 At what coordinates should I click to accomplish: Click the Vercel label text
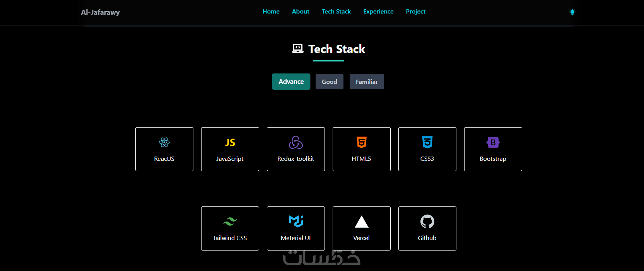tap(362, 238)
